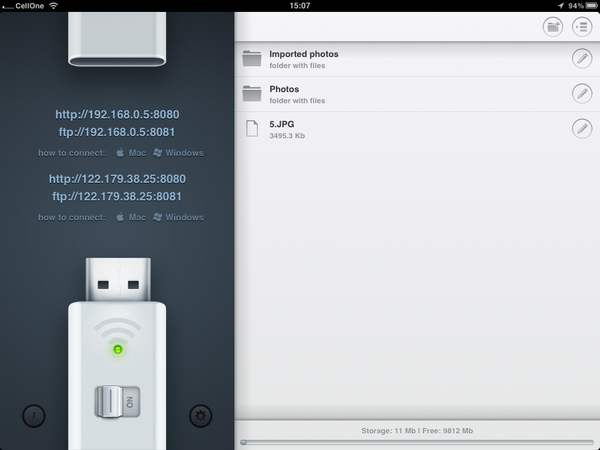The width and height of the screenshot is (600, 450).
Task: Tap the storage usage progress bar
Action: 417,443
